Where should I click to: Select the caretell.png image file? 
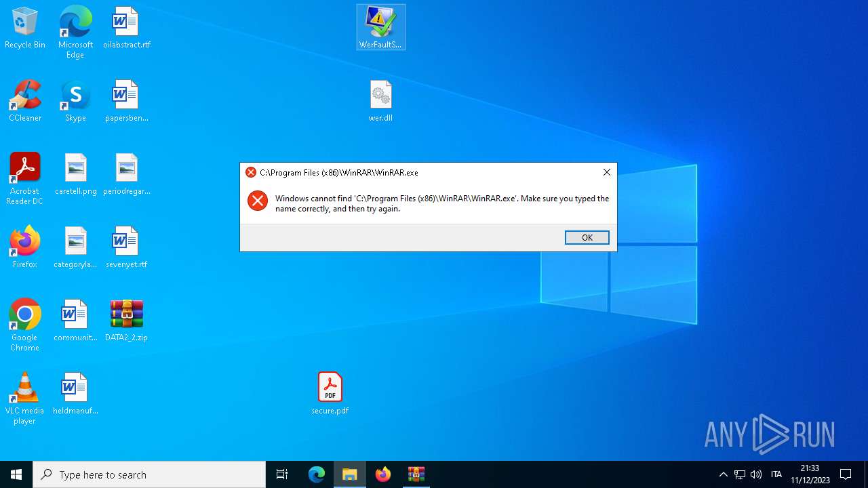pyautogui.click(x=75, y=174)
